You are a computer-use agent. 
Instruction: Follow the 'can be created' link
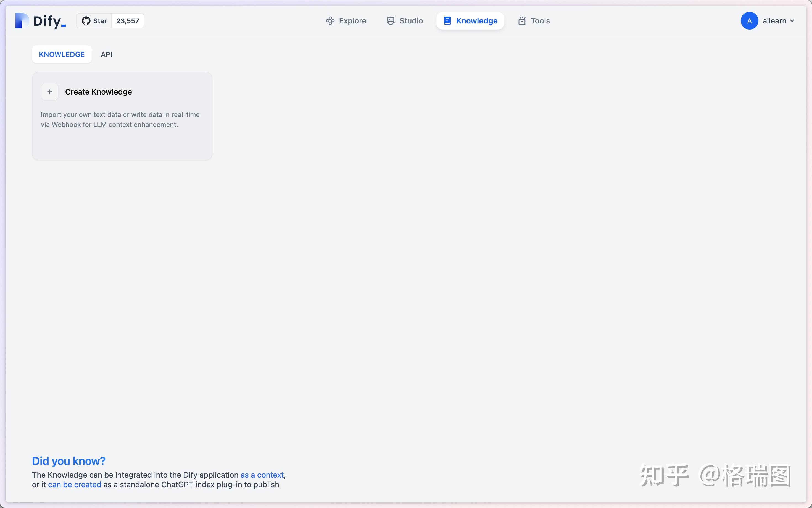75,485
